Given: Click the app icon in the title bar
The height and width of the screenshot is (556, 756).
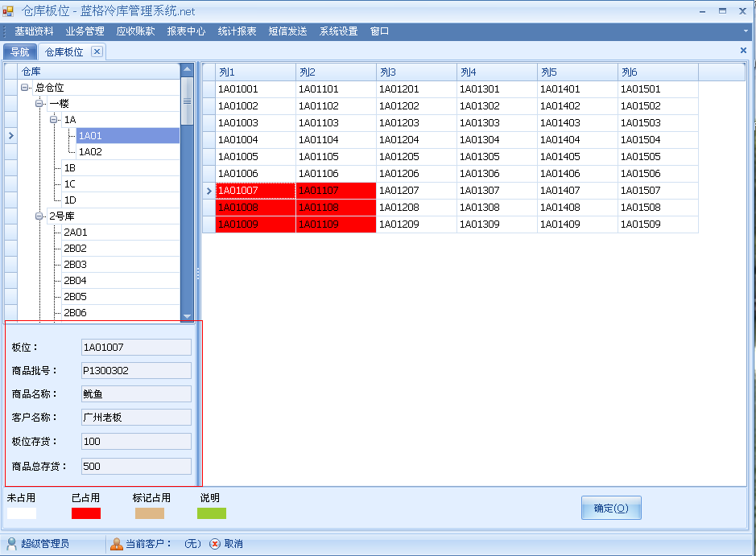Looking at the screenshot, I should coord(8,11).
